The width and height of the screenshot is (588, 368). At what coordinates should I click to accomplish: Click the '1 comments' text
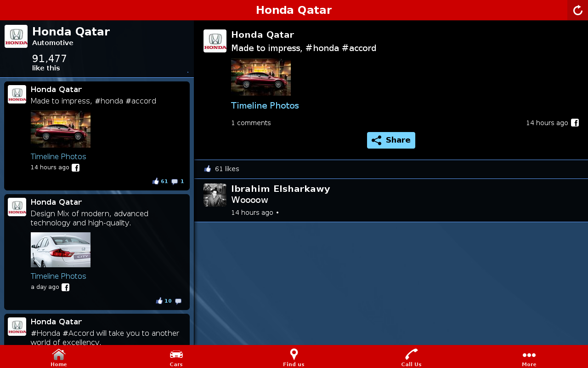pos(251,123)
